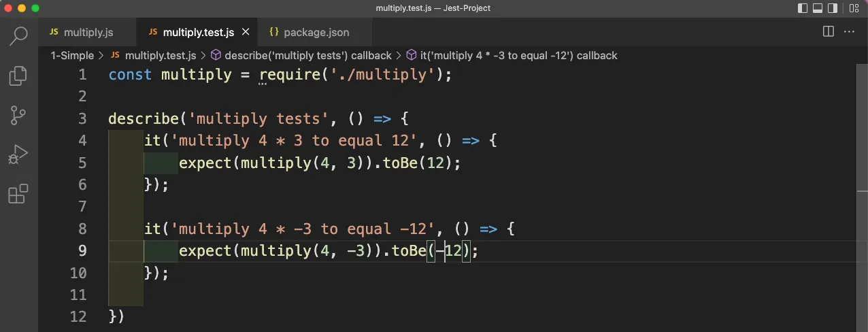Place cursor on 'require' in line 1

tap(290, 75)
